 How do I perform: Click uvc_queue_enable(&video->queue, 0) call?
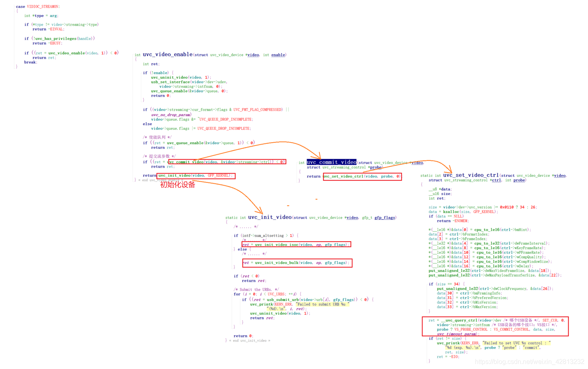[189, 91]
